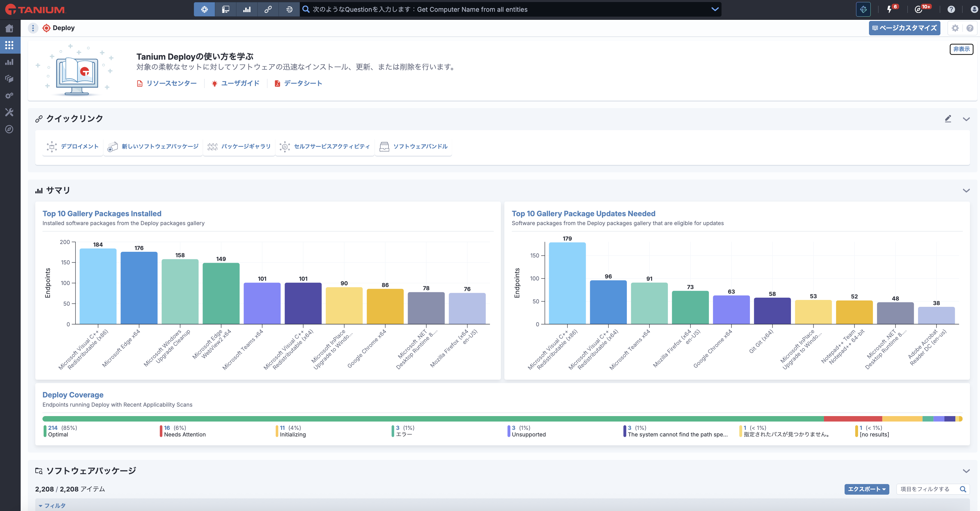Open the パッケージギャラリ quick link
Image resolution: width=980 pixels, height=511 pixels.
(239, 147)
